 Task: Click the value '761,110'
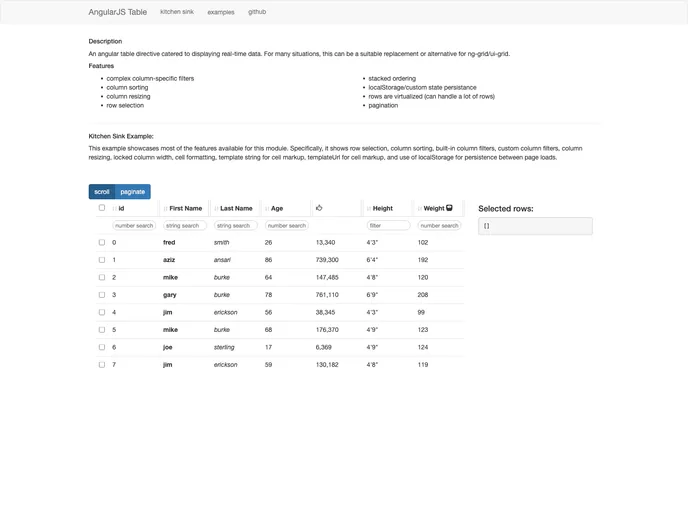pyautogui.click(x=327, y=295)
